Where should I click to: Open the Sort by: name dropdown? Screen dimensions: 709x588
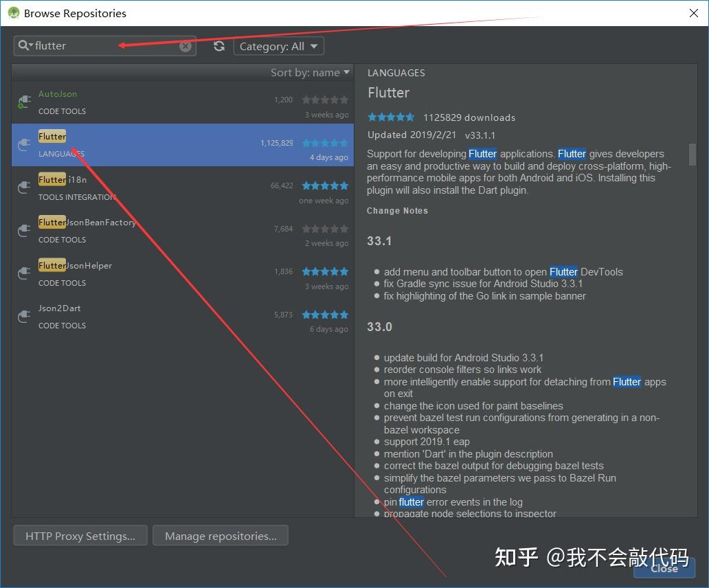(x=311, y=71)
